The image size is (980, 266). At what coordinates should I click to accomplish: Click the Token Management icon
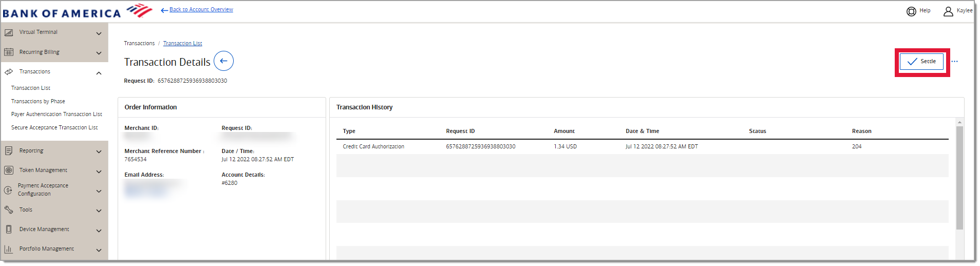[x=9, y=170]
